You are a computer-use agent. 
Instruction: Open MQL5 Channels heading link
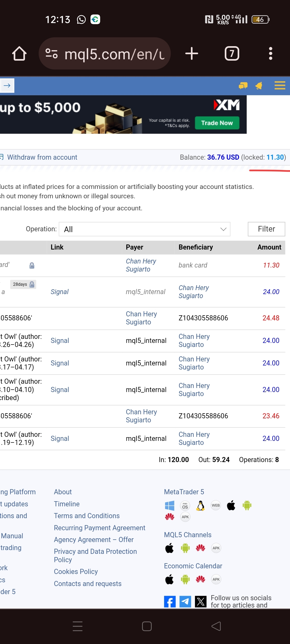point(188,535)
